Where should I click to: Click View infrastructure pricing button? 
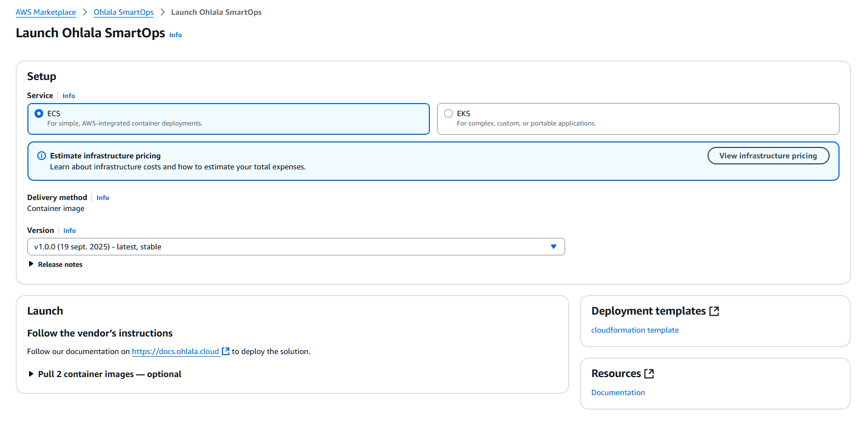tap(768, 156)
